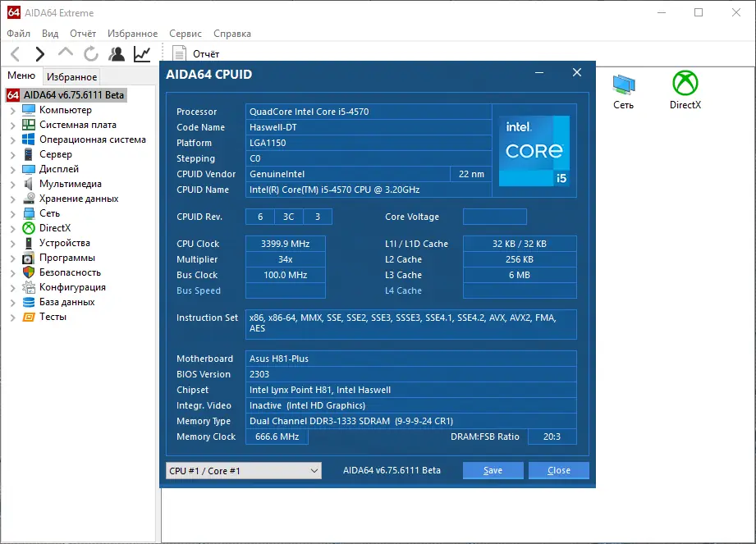Expand the Операционная система tree node
The width and height of the screenshot is (756, 544).
pyautogui.click(x=13, y=139)
